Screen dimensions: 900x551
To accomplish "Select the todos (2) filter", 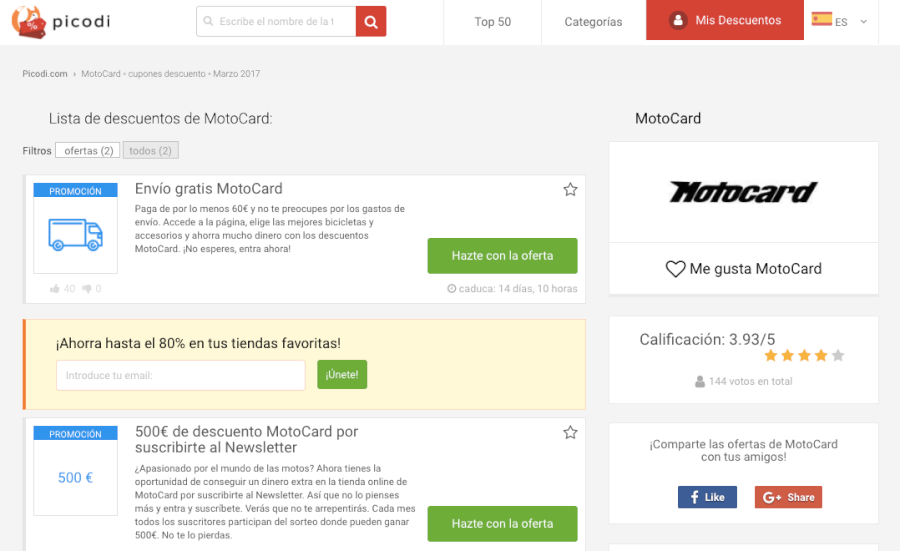I will coord(150,151).
